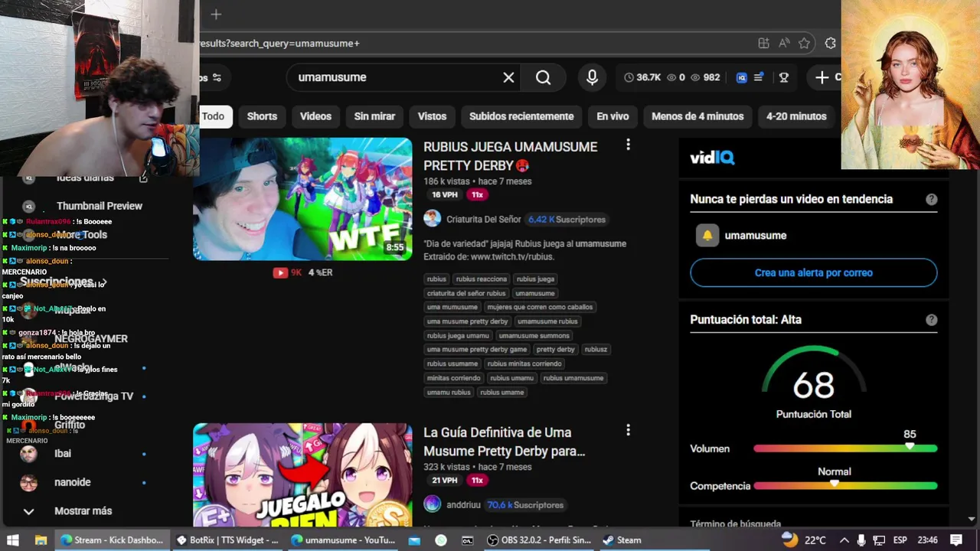Open options menu for Guía Definitiva video
Viewport: 980px width, 551px height.
point(628,430)
